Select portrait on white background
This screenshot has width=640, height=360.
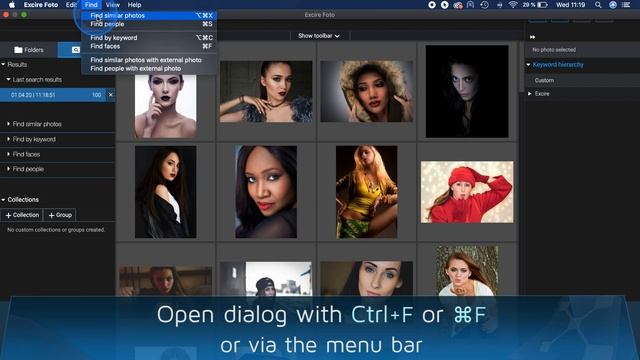pos(165,106)
